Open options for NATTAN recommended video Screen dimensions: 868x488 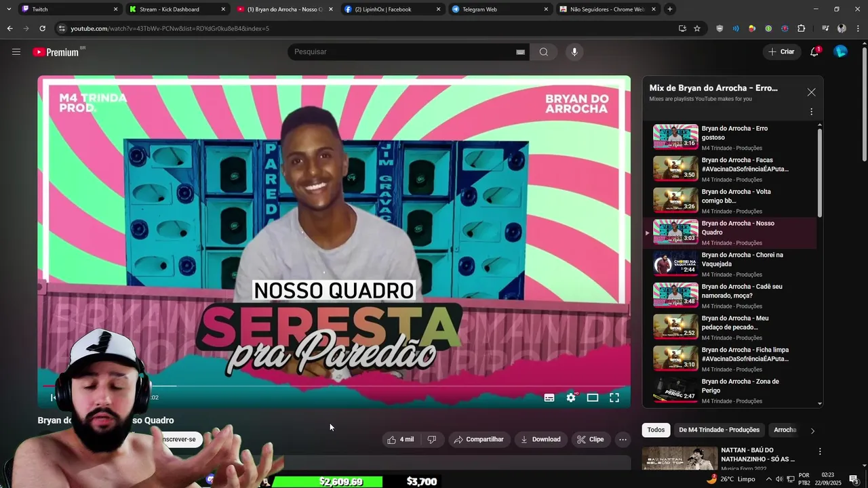819,451
